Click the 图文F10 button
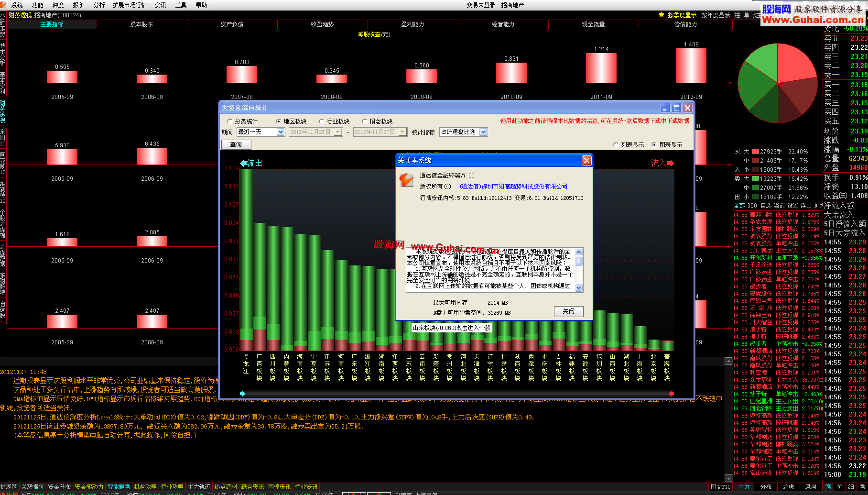The height and width of the screenshot is (495, 868). click(x=720, y=487)
